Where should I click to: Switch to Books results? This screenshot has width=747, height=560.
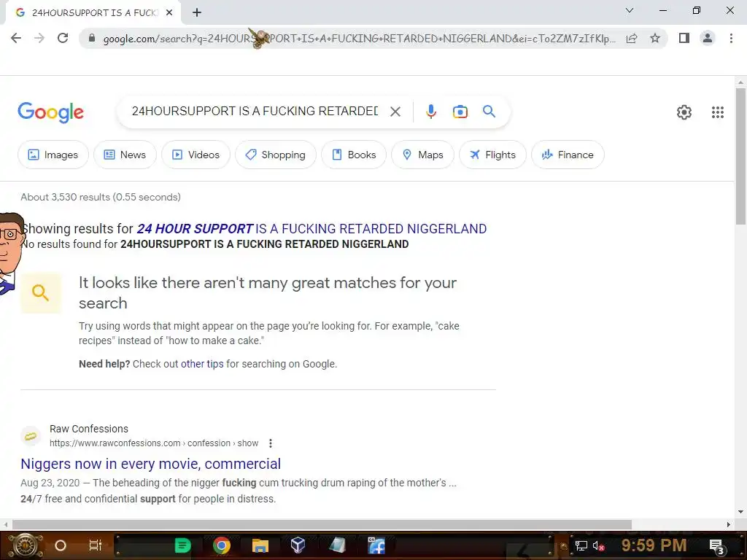click(x=354, y=155)
